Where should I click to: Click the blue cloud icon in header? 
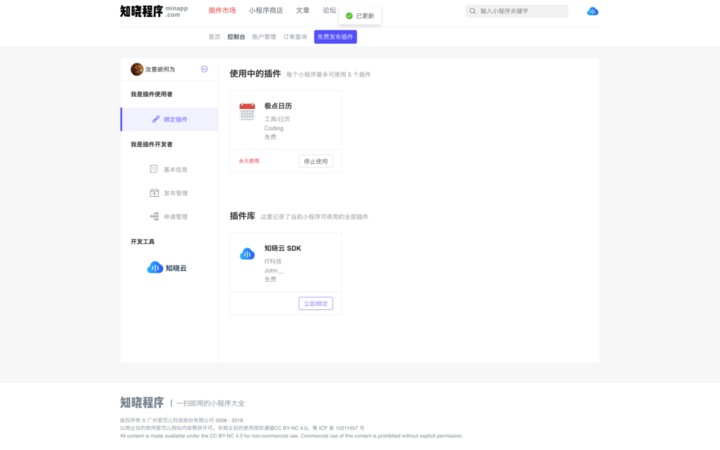tap(592, 11)
